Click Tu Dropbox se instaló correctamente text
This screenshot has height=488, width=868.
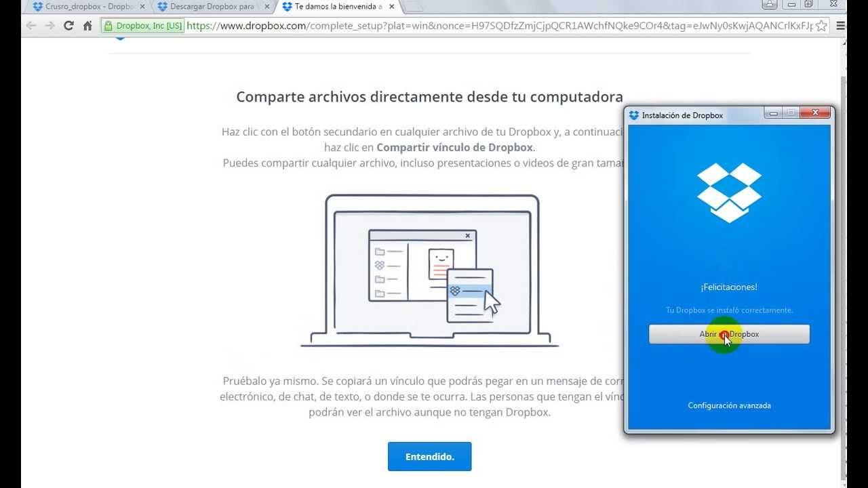[729, 310]
